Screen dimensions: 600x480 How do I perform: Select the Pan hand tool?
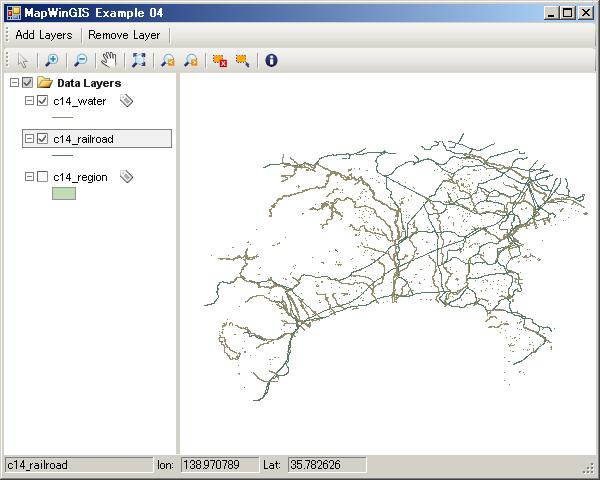click(109, 60)
